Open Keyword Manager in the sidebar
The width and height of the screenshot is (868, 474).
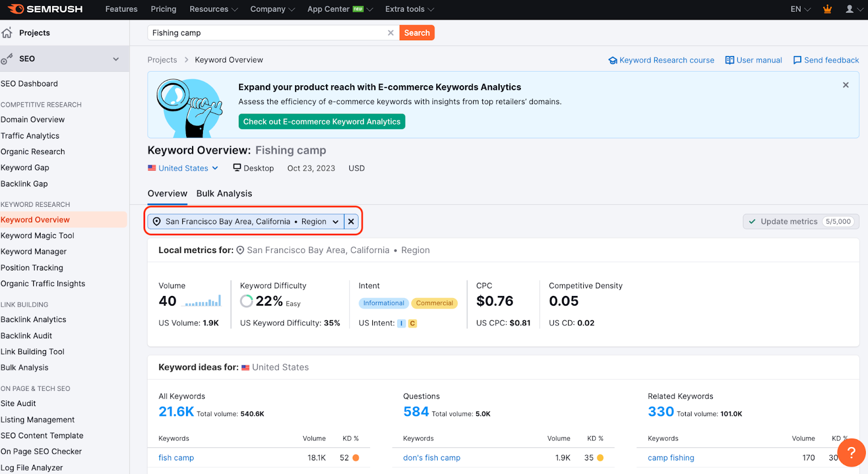click(x=34, y=252)
